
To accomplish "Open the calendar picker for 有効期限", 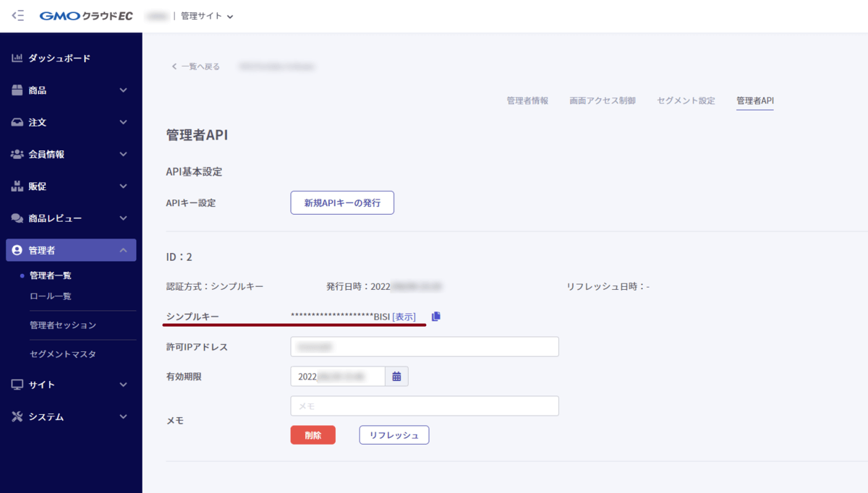I will (x=396, y=376).
